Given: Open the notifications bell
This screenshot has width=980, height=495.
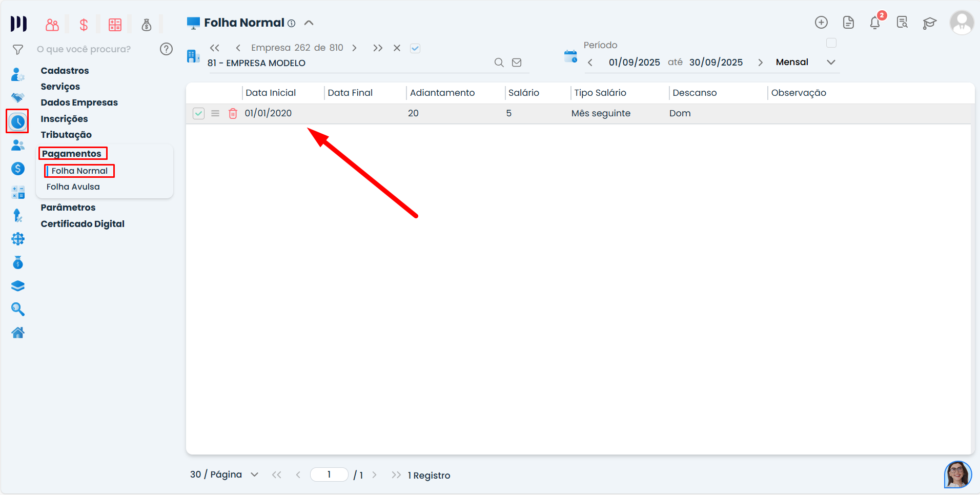Looking at the screenshot, I should [875, 23].
